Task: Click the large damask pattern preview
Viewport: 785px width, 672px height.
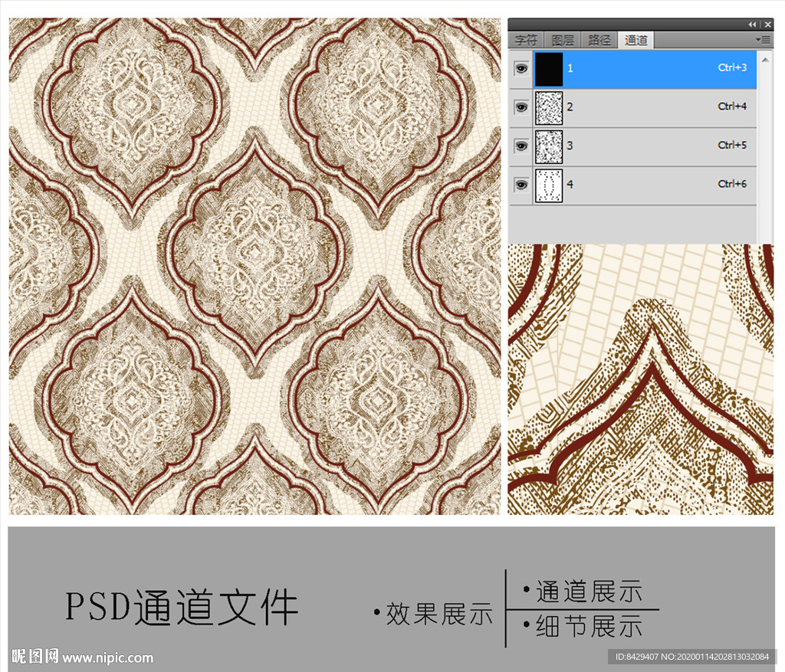Action: tap(255, 266)
